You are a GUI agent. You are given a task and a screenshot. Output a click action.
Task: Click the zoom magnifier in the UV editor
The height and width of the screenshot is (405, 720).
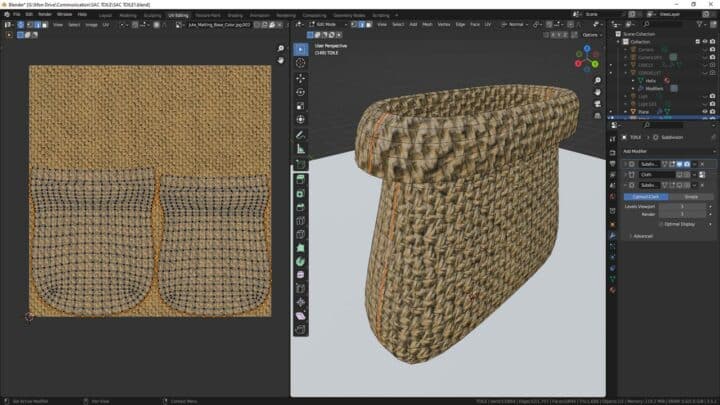click(281, 48)
